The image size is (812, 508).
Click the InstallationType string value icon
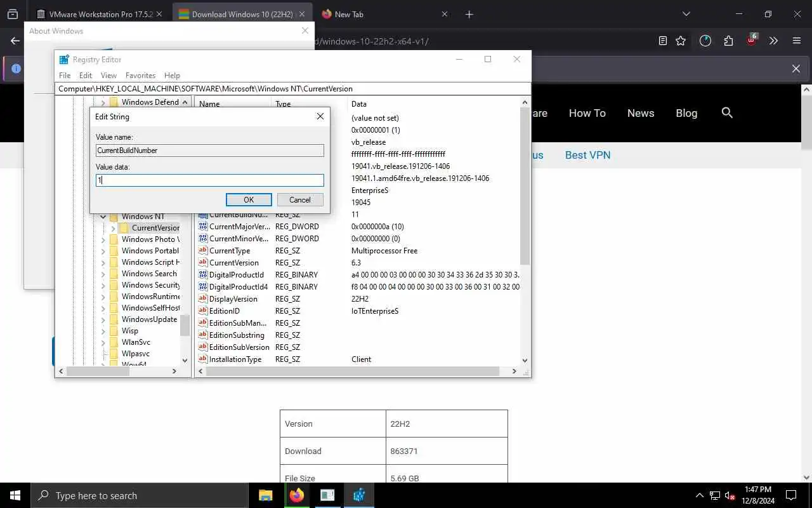pos(203,359)
